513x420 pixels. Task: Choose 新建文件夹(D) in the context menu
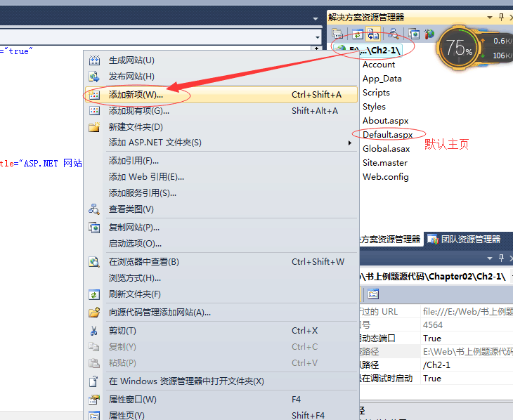click(x=221, y=127)
